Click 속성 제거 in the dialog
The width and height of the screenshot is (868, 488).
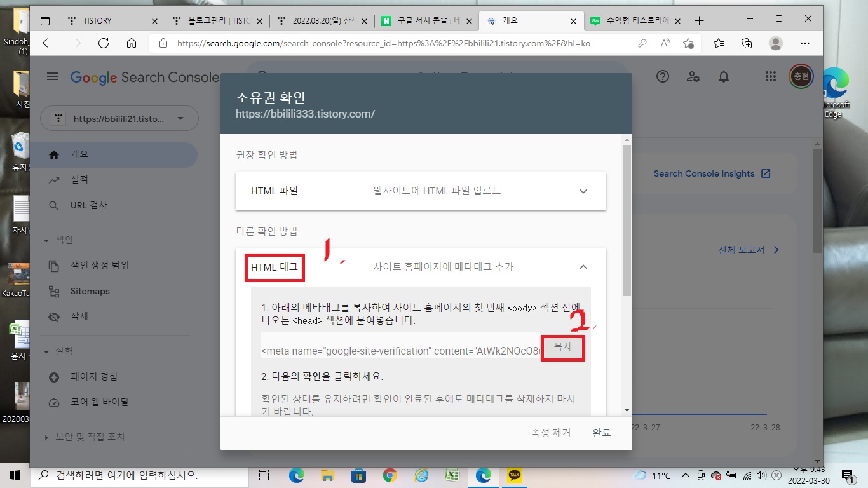[x=551, y=433]
